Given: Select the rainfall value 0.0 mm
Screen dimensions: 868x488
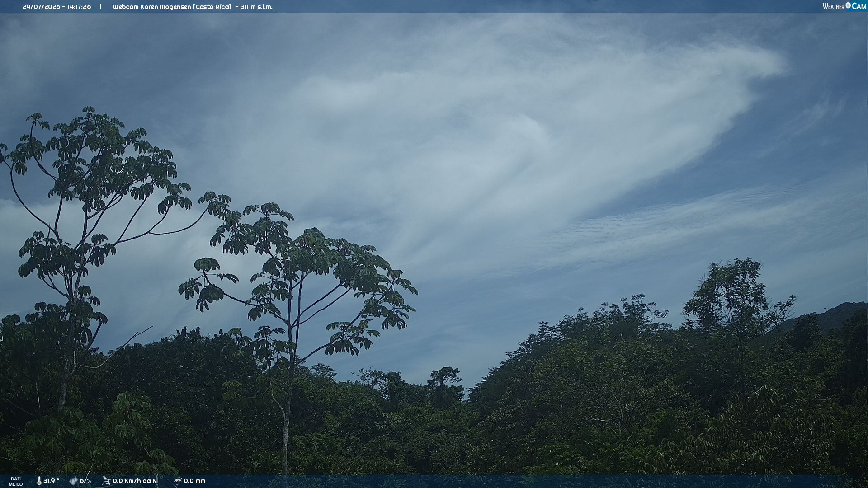Looking at the screenshot, I should [194, 481].
